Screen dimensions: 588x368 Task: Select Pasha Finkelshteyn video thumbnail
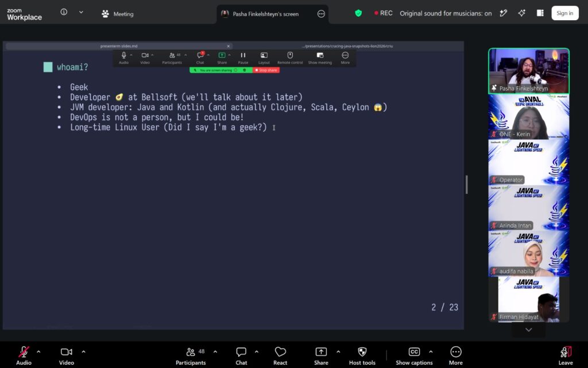[529, 71]
